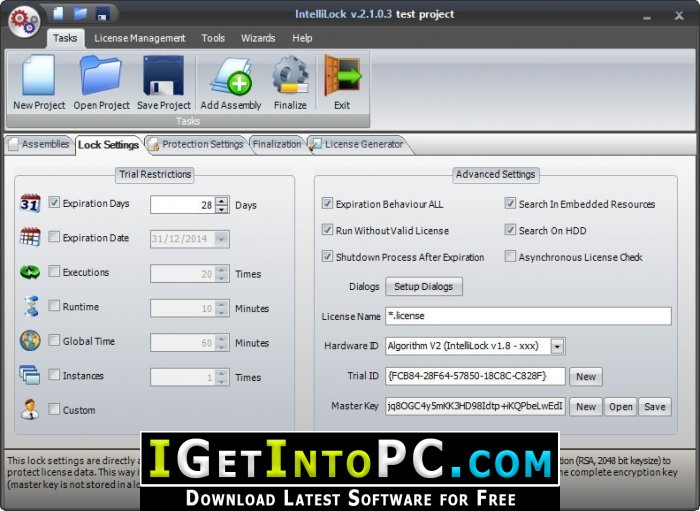Viewport: 700px width, 511px height.
Task: Open the Expiration Date picker dropdown
Action: point(221,239)
